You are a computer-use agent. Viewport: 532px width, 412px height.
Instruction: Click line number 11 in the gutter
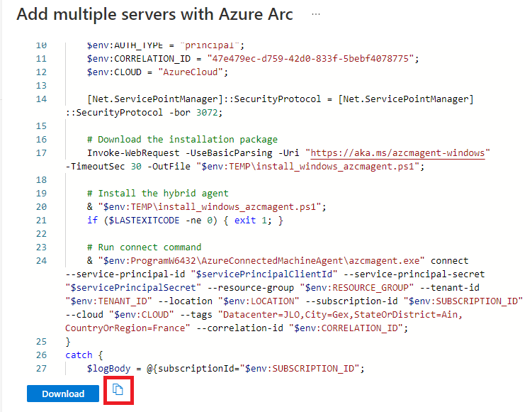tap(41, 58)
